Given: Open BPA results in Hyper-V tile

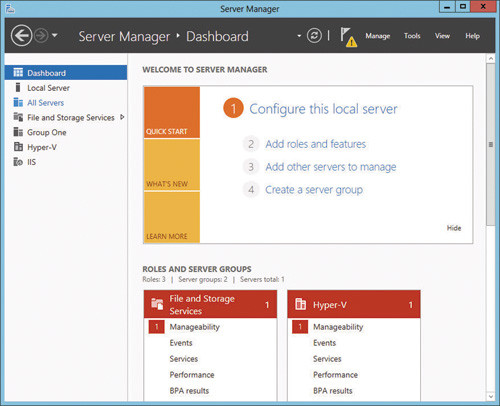Looking at the screenshot, I should [333, 391].
